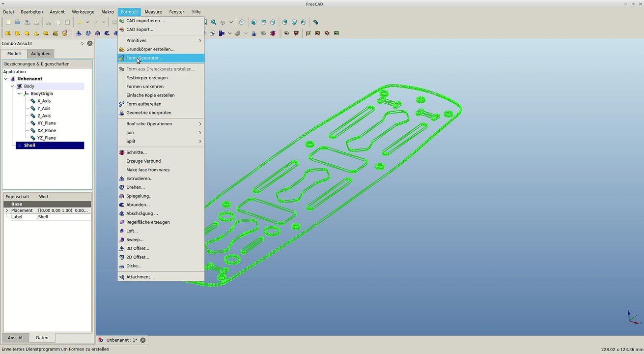Switch to the Ansicht property tab

(x=15, y=338)
